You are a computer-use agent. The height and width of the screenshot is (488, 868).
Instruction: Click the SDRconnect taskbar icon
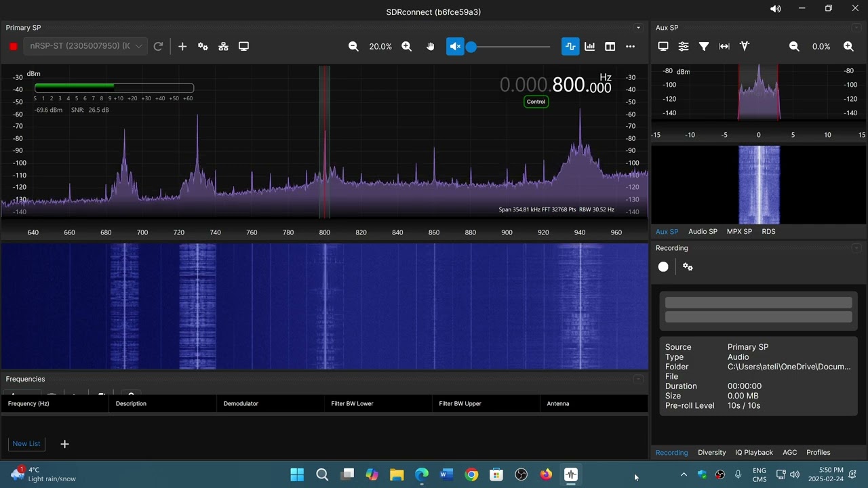point(571,474)
